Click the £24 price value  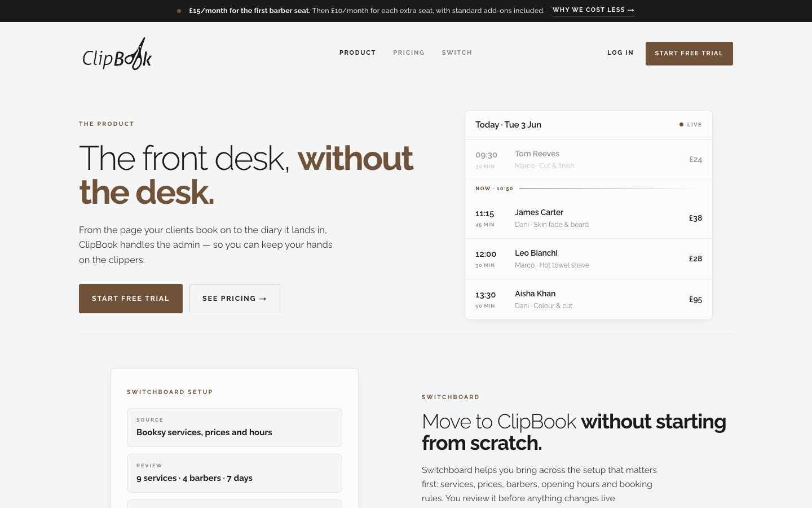pos(695,160)
